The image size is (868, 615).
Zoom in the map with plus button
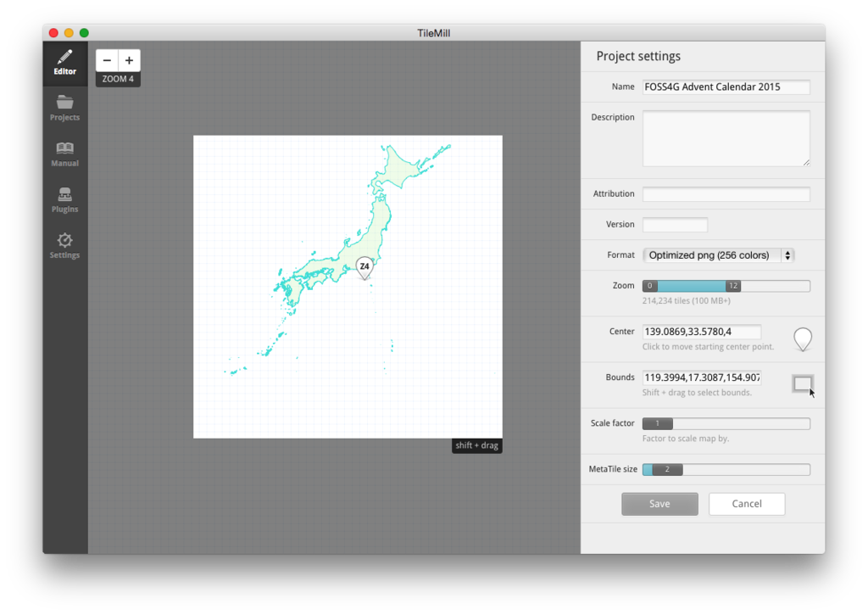click(x=129, y=60)
